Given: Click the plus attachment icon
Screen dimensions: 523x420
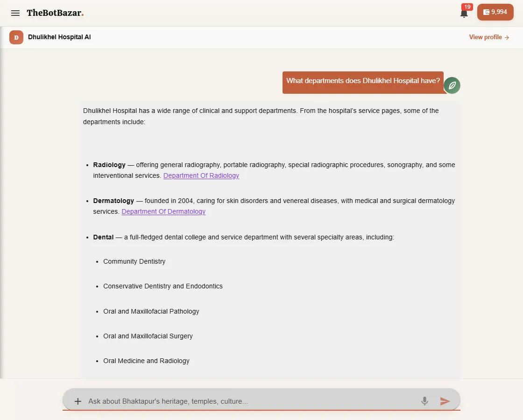Looking at the screenshot, I should (78, 401).
